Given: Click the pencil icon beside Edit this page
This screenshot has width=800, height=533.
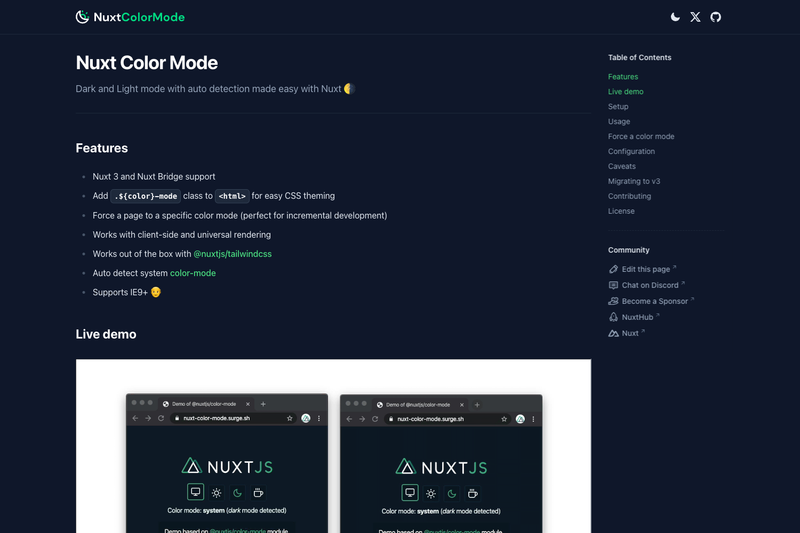Looking at the screenshot, I should [613, 269].
